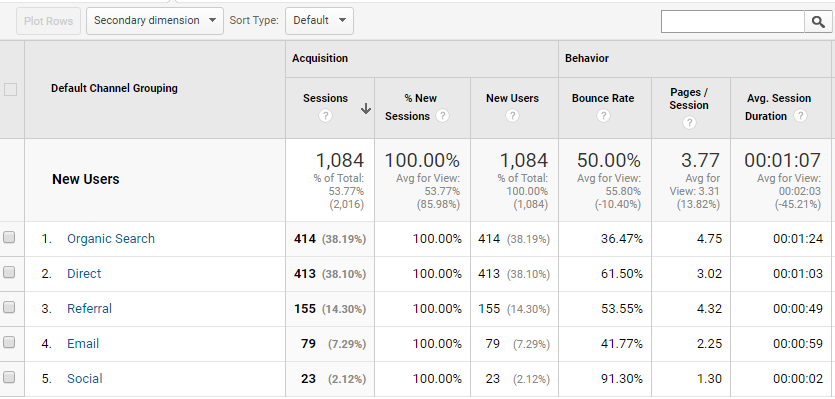Open help for Sessions metric
Screen dimensions: 835x399
coord(325,116)
